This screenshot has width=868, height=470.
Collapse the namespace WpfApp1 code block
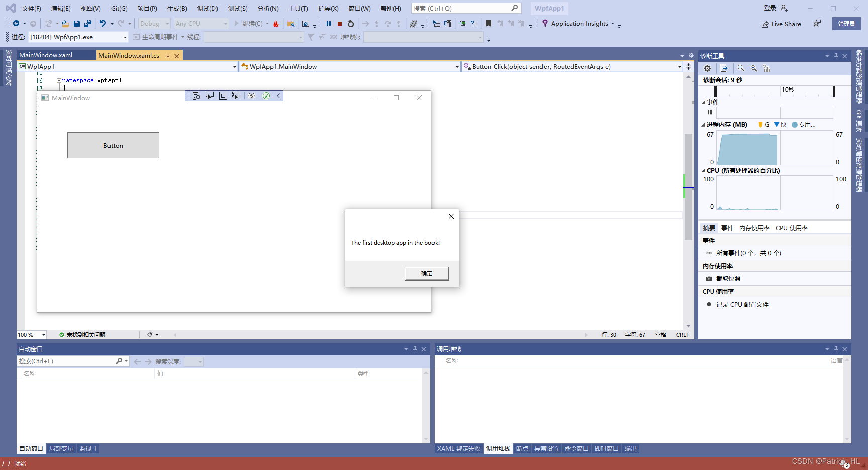59,80
